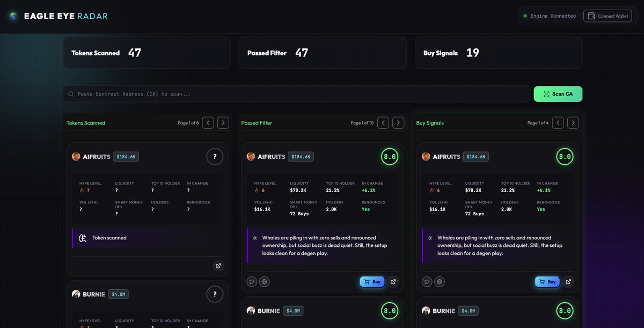Open website globe icon on Passed Filter AIFRUITS card
This screenshot has height=328, width=644.
[x=264, y=282]
